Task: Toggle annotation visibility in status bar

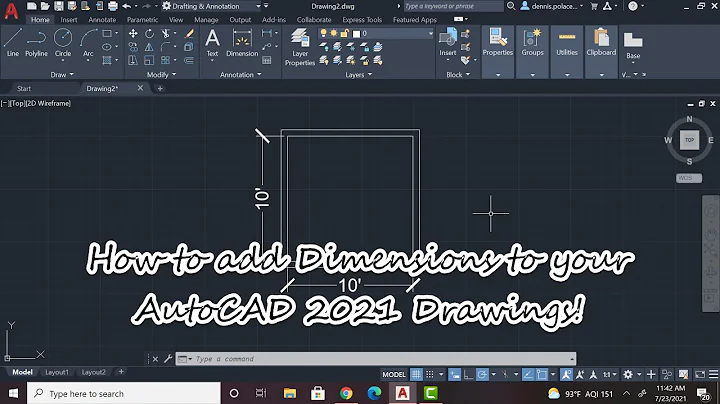Action: point(566,374)
